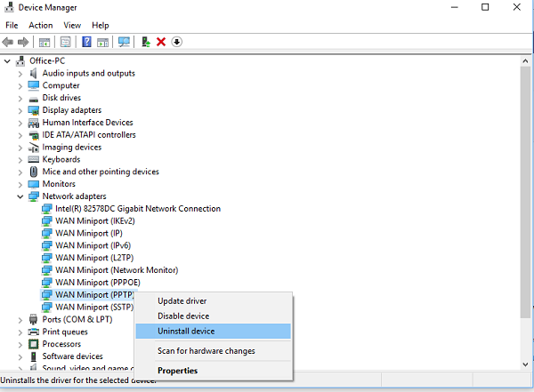Select the Print queues printer icon
Screen dimensions: 534x392
tap(34, 332)
